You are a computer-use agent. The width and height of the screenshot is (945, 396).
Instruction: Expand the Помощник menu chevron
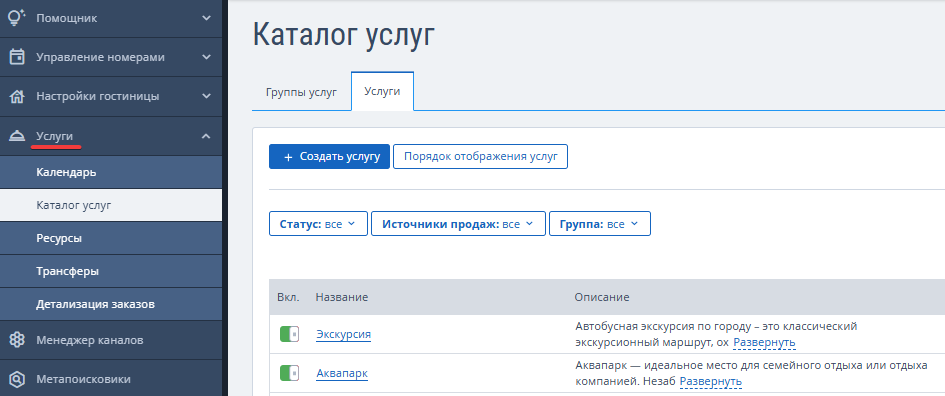click(206, 18)
